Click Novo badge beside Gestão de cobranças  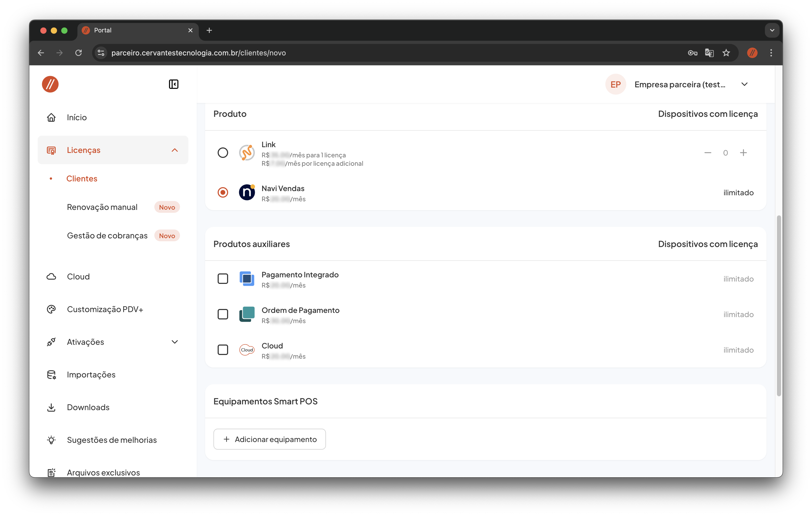pos(167,236)
